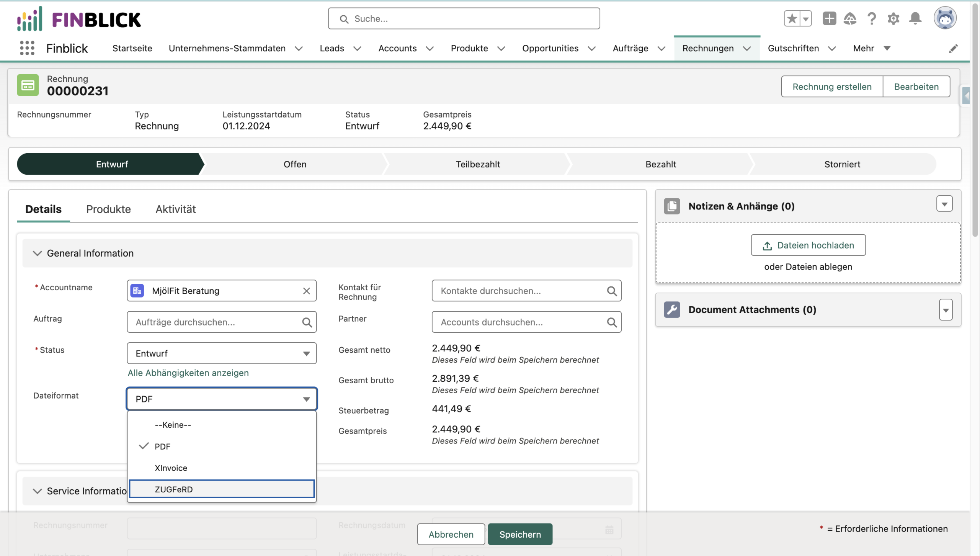The image size is (980, 556).
Task: Click the Dateiformat PDF combobox
Action: (222, 399)
